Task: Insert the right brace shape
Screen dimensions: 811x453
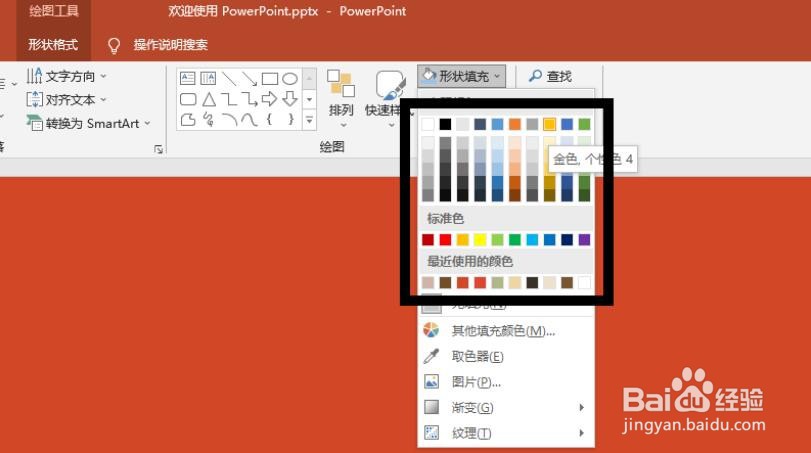Action: point(291,119)
